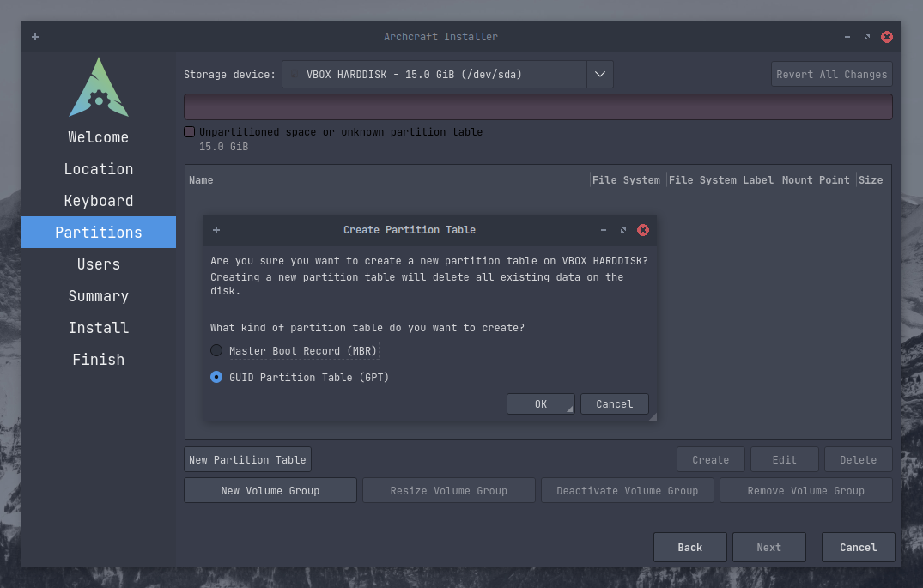This screenshot has height=588, width=923.
Task: Go to the Install step
Action: pyautogui.click(x=98, y=328)
